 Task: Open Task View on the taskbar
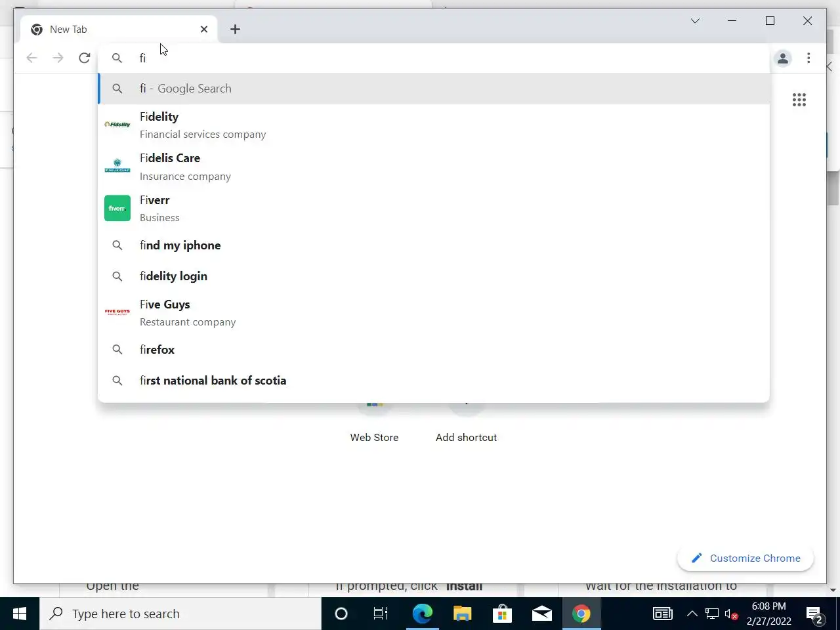[381, 614]
